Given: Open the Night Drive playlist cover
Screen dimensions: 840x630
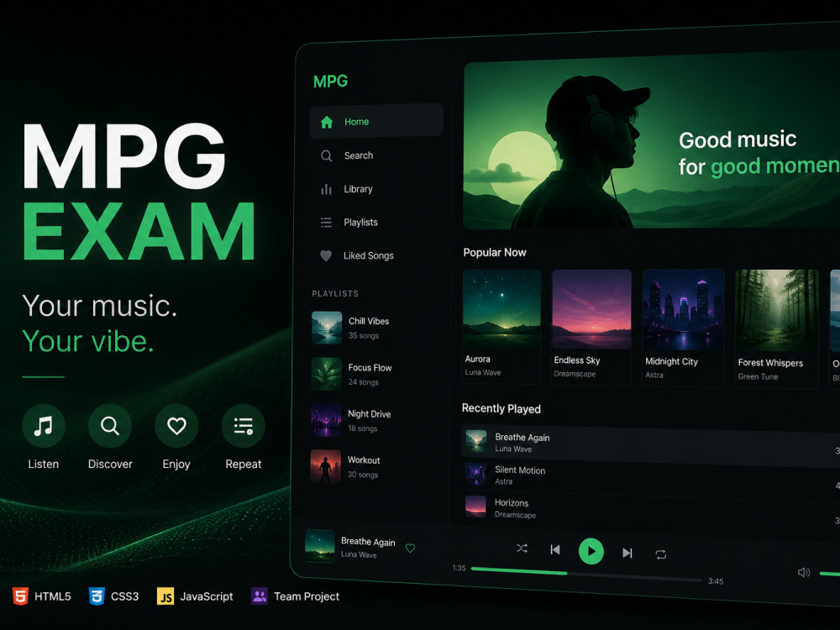Looking at the screenshot, I should coord(326,420).
